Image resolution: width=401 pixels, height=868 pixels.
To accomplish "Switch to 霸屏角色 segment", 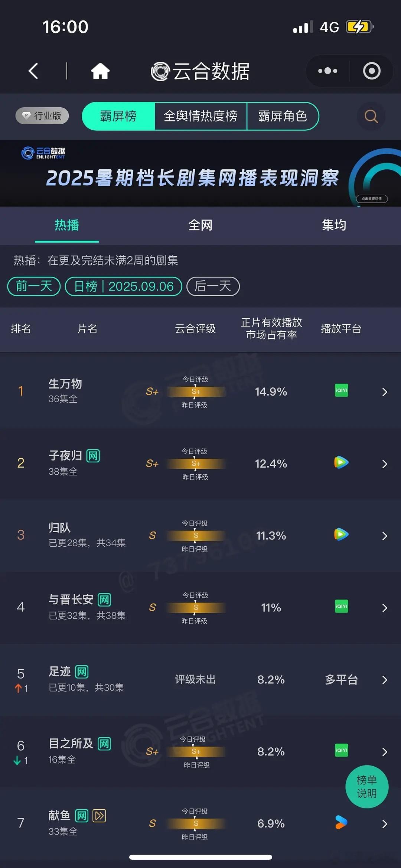I will [x=283, y=116].
